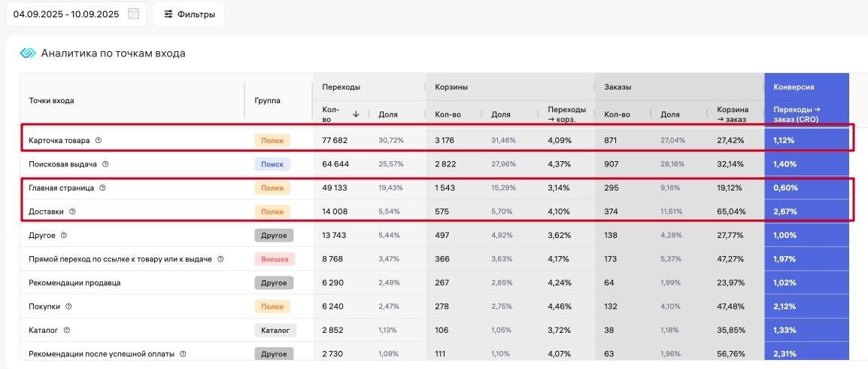Select the Рекомендации продавца row name

[x=74, y=283]
